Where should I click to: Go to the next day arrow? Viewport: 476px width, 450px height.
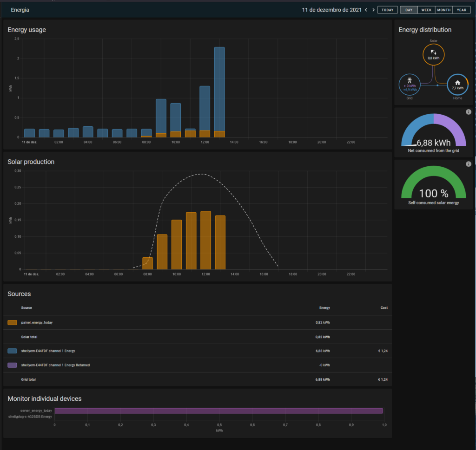pos(373,10)
